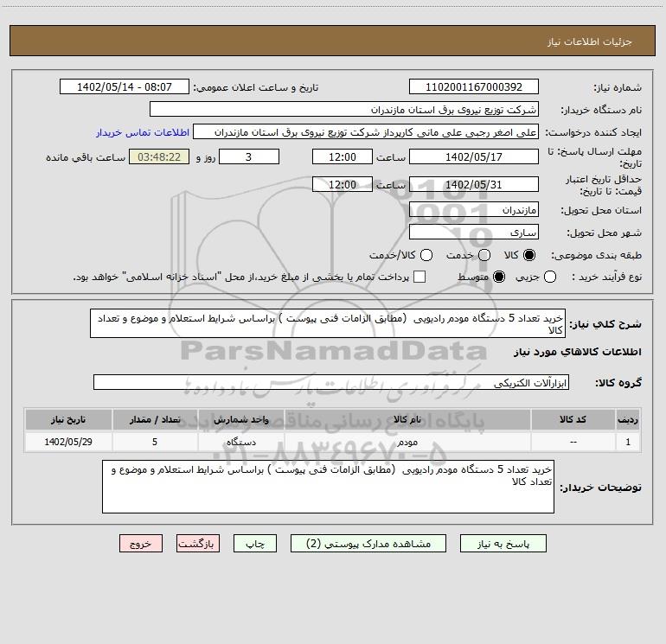Click the delivery province field مازندران
This screenshot has width=666, height=644.
point(474,209)
